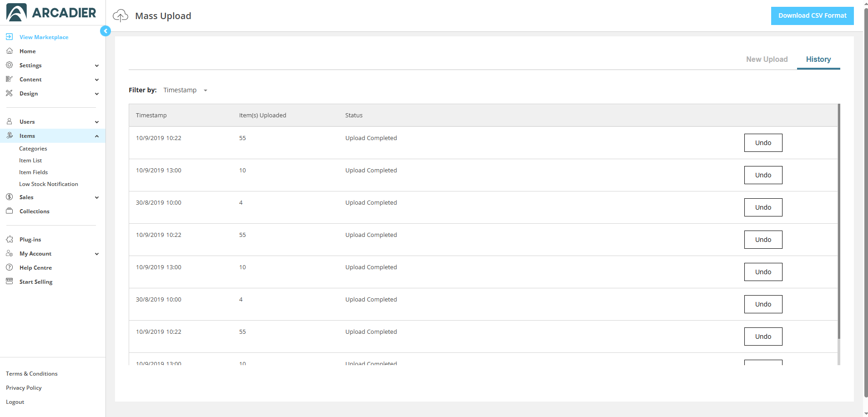Click the Item(s) Uploaded column header
The width and height of the screenshot is (868, 417).
click(263, 116)
